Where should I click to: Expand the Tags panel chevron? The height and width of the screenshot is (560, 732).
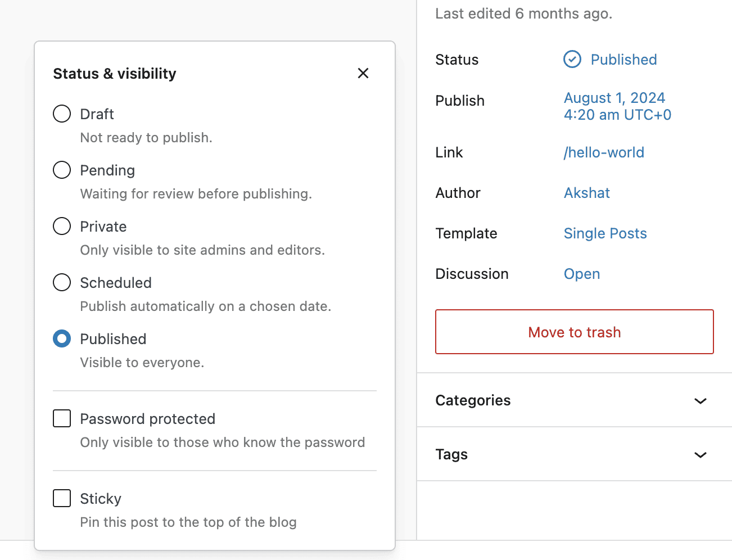pyautogui.click(x=700, y=455)
